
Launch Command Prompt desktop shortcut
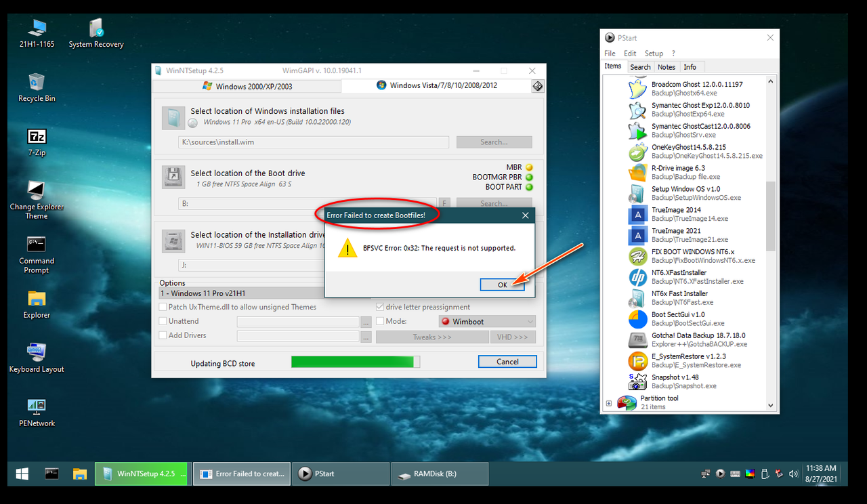tap(37, 255)
